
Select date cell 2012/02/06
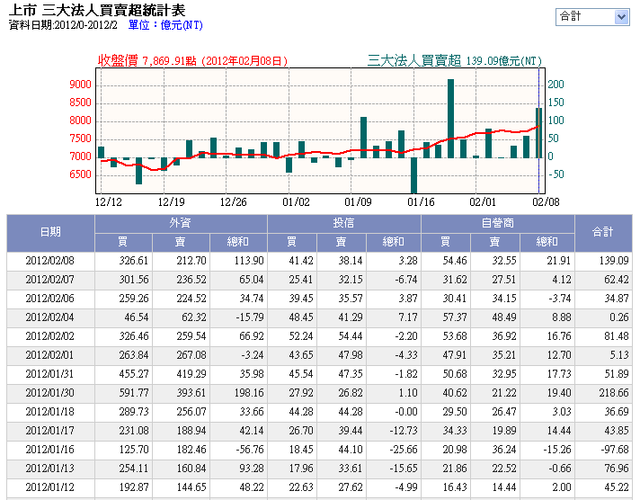pos(50,299)
